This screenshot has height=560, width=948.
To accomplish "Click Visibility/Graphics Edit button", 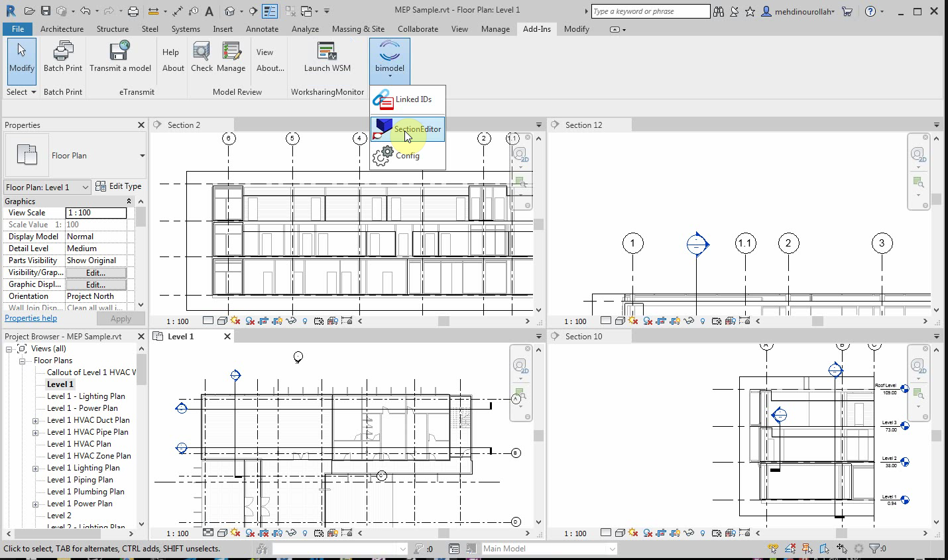I will [95, 273].
